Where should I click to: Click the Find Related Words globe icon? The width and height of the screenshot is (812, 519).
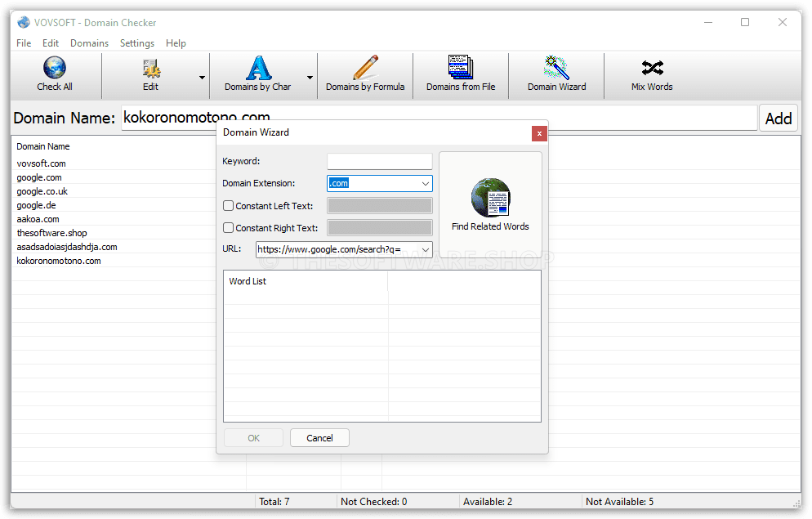[x=490, y=197]
